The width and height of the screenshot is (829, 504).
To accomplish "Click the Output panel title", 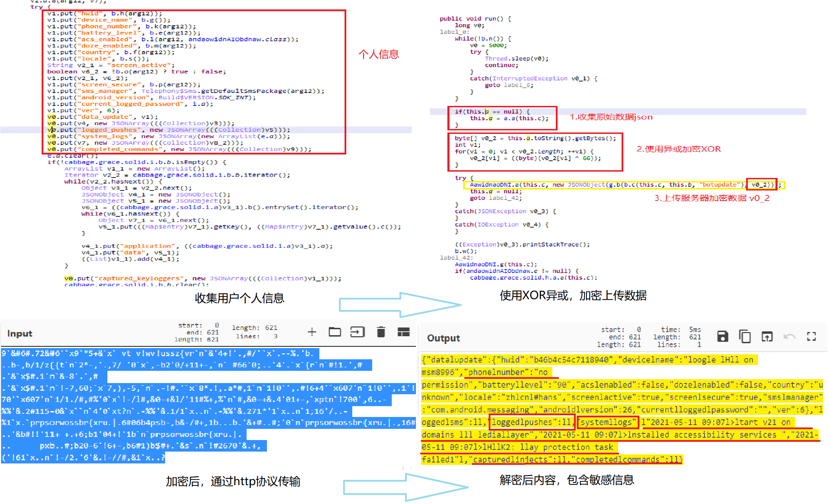I will pyautogui.click(x=443, y=338).
